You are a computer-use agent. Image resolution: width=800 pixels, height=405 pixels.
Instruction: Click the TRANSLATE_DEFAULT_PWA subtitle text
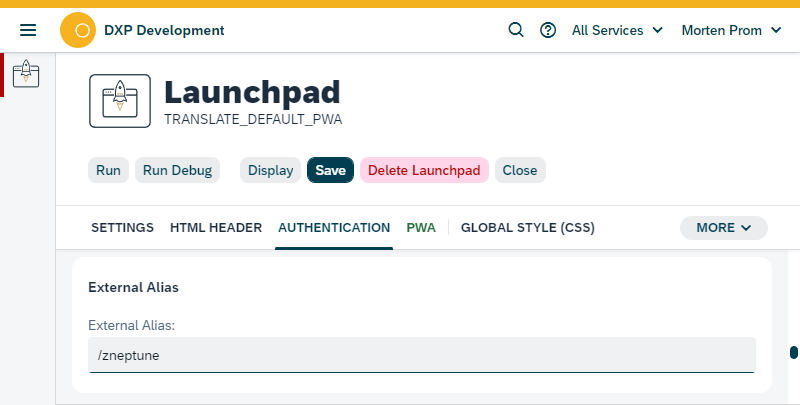click(253, 120)
